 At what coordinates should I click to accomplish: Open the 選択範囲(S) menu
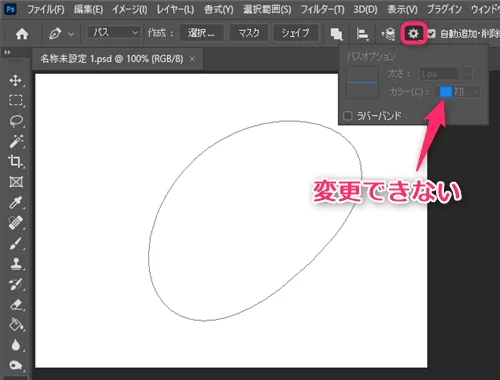267,9
